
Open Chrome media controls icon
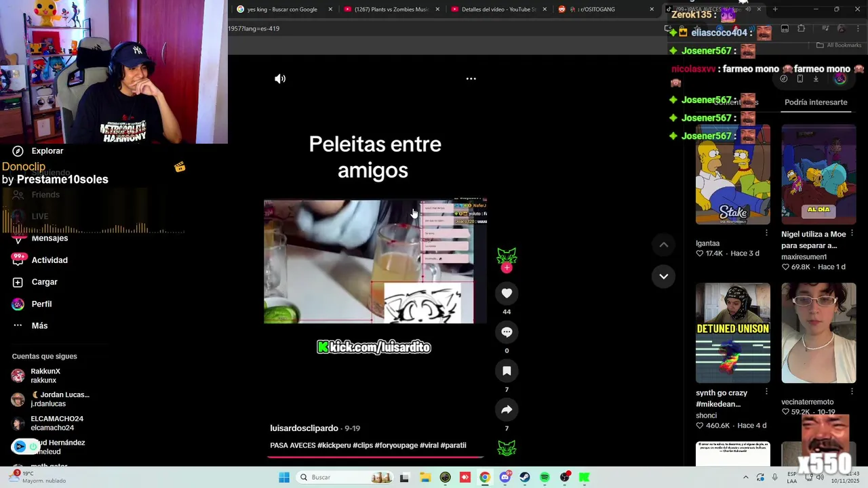(x=825, y=28)
